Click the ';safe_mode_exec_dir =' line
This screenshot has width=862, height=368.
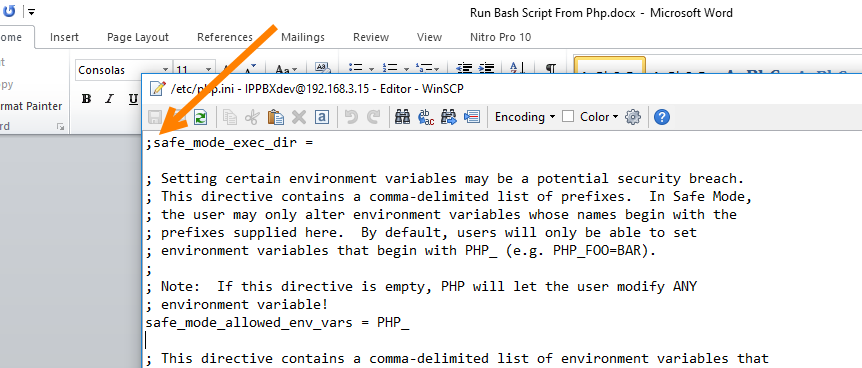(229, 143)
